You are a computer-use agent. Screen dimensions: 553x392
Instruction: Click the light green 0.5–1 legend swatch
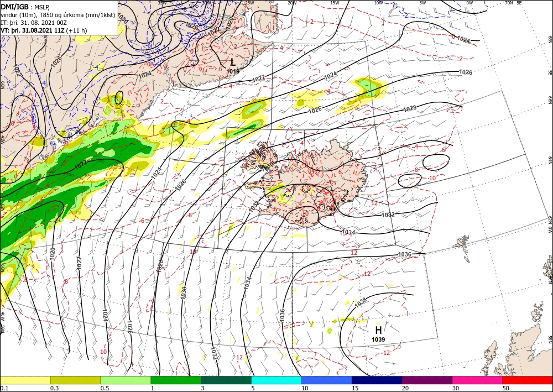pyautogui.click(x=126, y=380)
